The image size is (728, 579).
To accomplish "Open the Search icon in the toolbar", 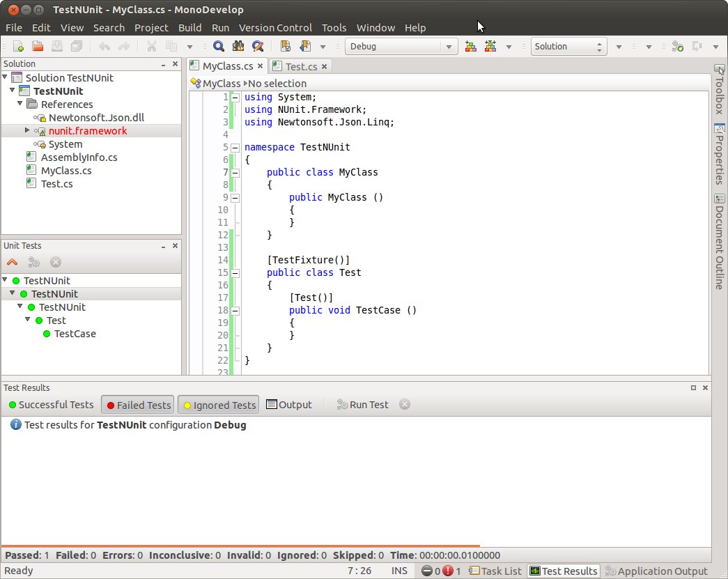I will click(219, 46).
